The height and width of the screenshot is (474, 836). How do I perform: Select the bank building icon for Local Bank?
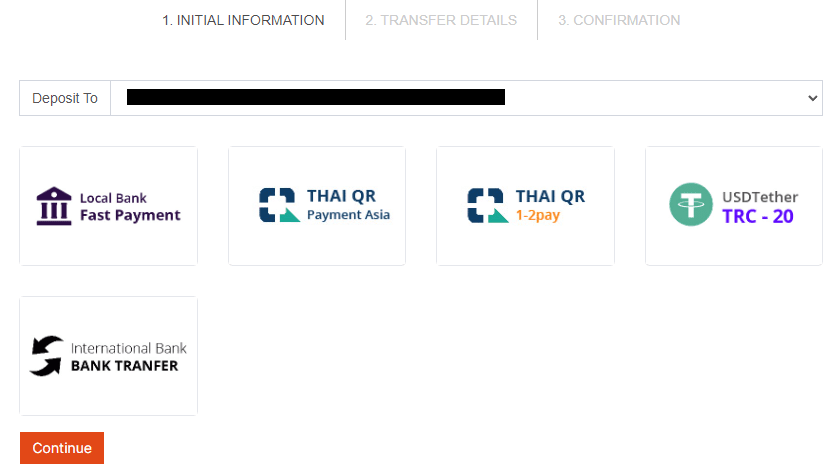click(x=54, y=206)
